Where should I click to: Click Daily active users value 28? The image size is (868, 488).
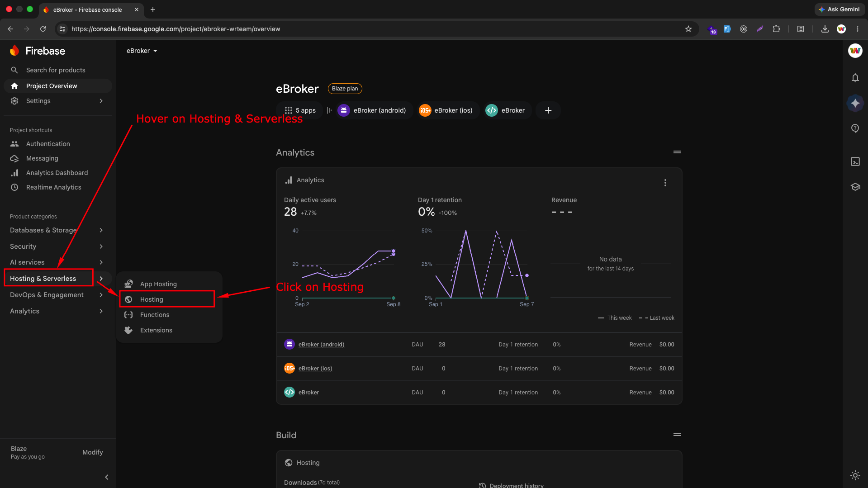point(290,212)
